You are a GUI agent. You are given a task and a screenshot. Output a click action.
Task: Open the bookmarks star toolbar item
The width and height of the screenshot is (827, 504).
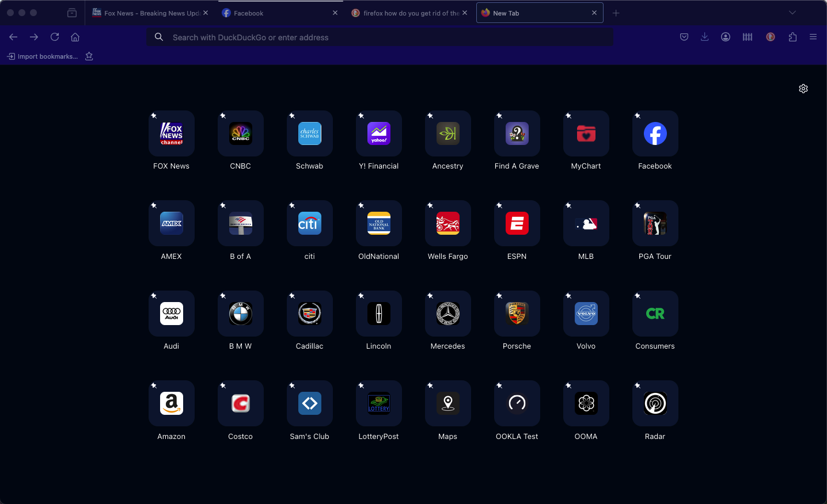89,56
